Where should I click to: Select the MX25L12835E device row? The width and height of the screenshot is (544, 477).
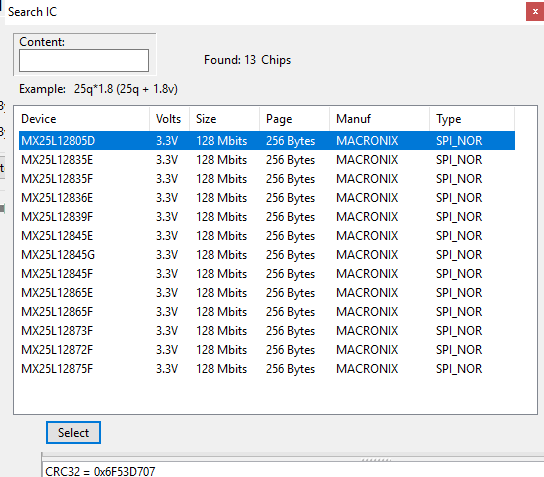pos(267,160)
